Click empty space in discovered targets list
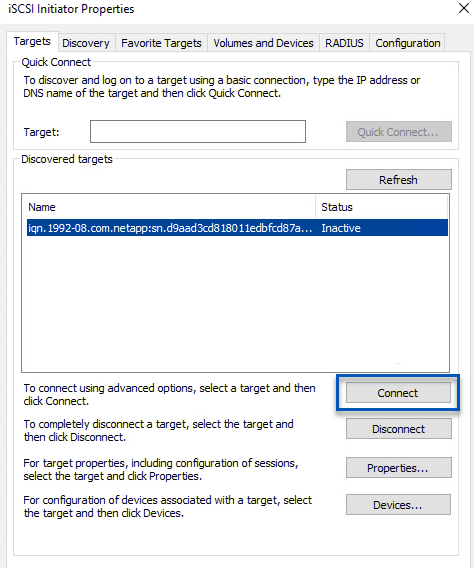Image resolution: width=474 pixels, height=568 pixels. click(235, 302)
